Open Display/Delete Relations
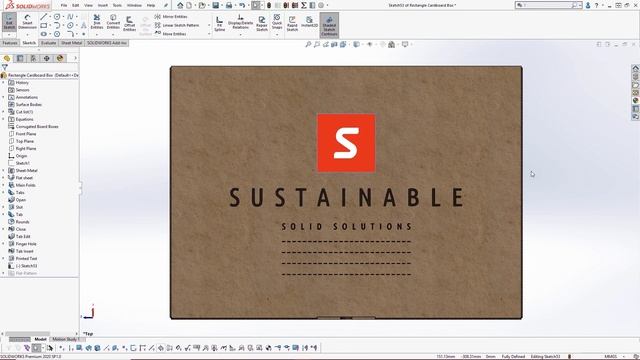 coord(240,22)
